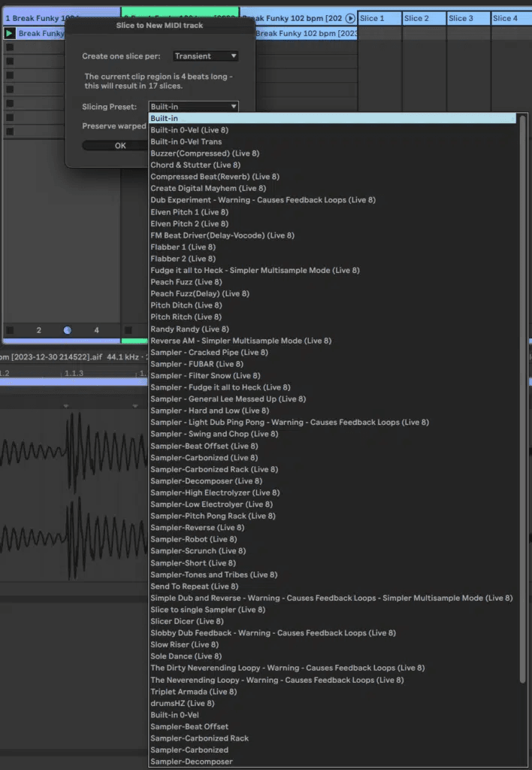Pick Peach Fuzz (Live 8) preset

coord(333,282)
